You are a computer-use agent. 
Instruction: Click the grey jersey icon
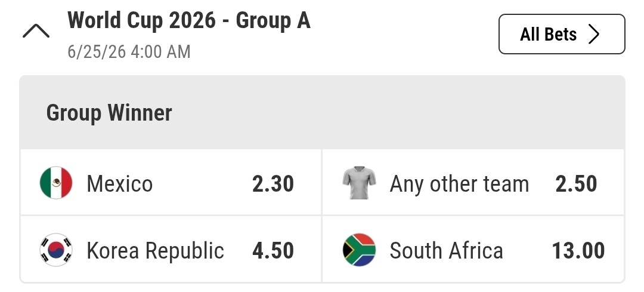click(x=360, y=183)
